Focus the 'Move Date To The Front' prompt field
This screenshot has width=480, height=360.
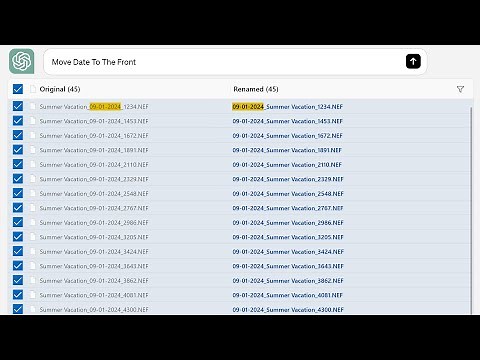(235, 62)
